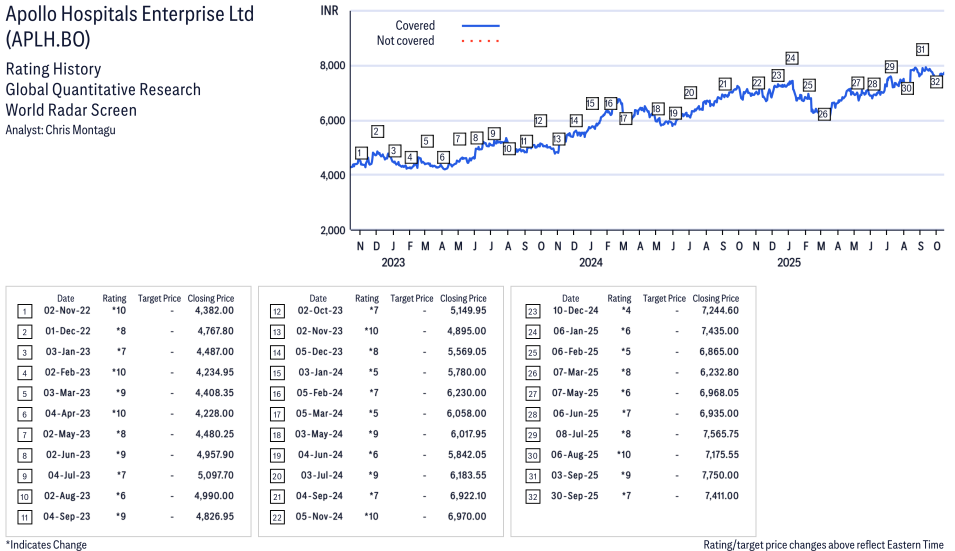
Task: Select table row index box 11
Action: (x=24, y=516)
